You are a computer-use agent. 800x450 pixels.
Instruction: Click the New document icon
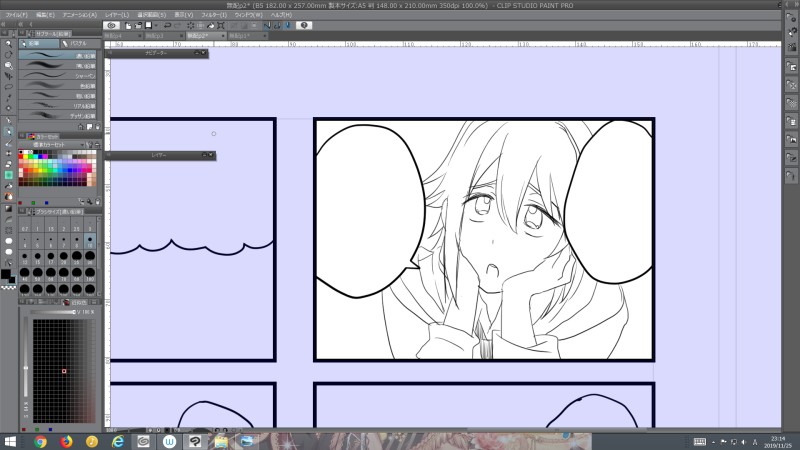click(x=128, y=25)
